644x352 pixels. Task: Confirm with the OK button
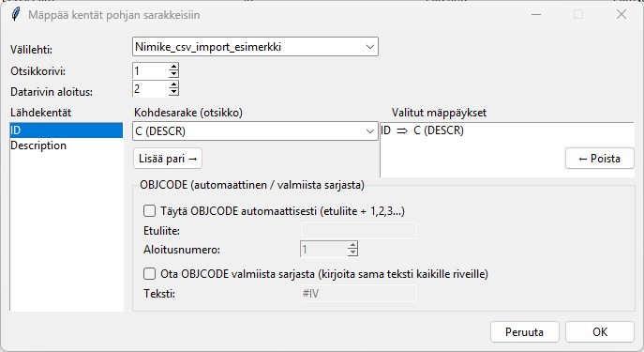(x=600, y=332)
